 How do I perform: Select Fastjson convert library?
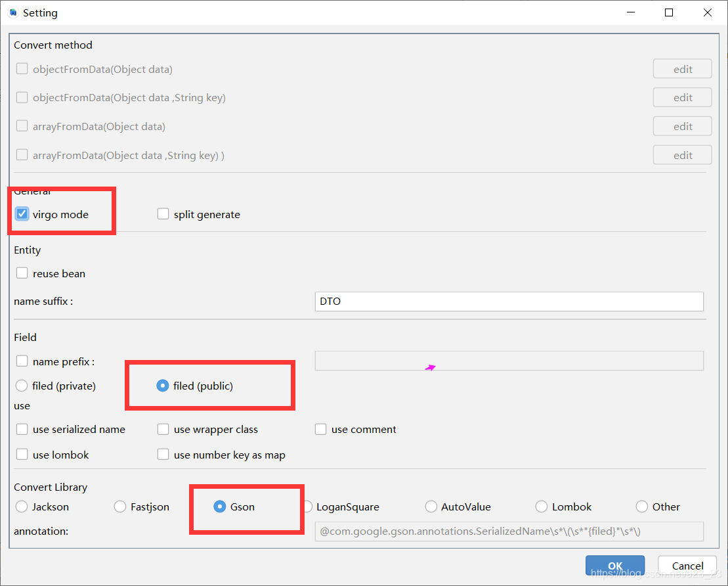point(120,507)
